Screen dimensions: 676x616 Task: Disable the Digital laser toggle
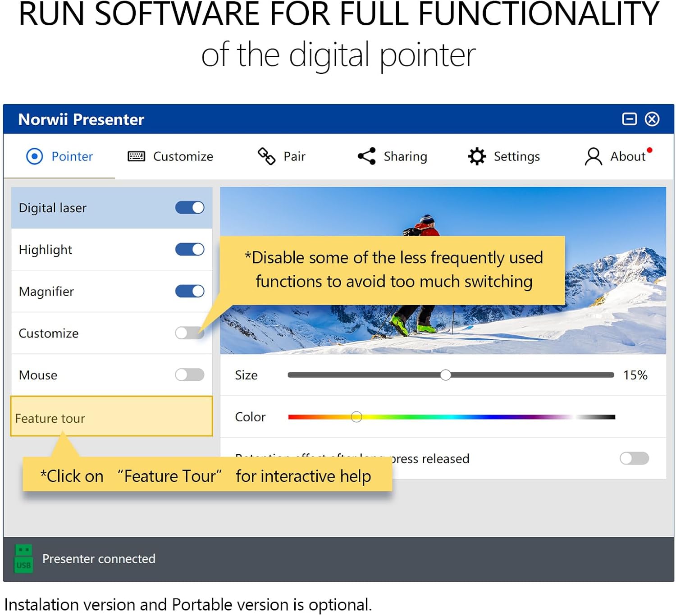tap(190, 208)
